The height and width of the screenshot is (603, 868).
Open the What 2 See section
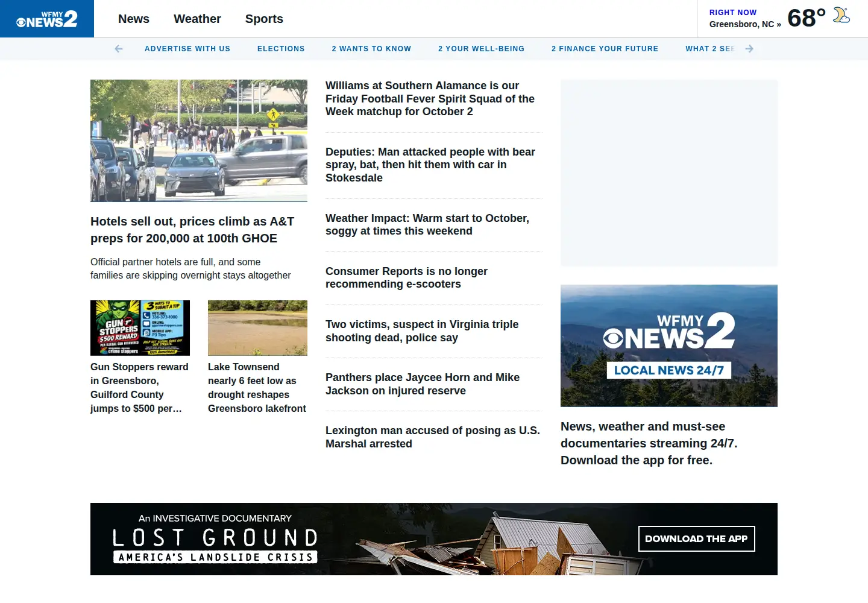click(709, 49)
